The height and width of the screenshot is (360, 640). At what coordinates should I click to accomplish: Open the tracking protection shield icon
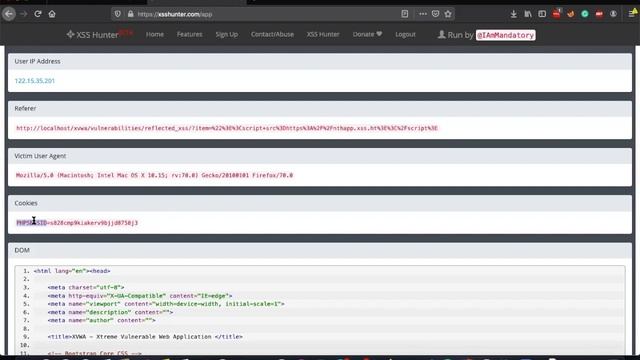click(118, 14)
